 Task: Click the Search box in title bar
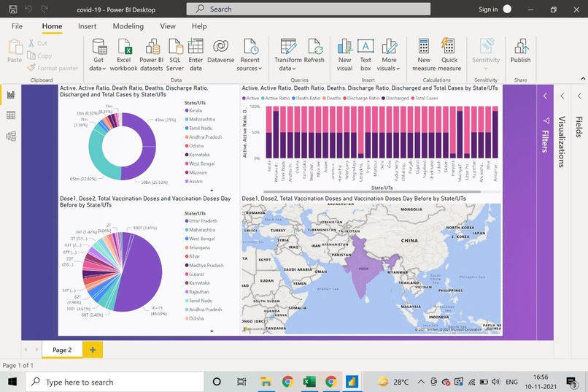click(x=309, y=9)
